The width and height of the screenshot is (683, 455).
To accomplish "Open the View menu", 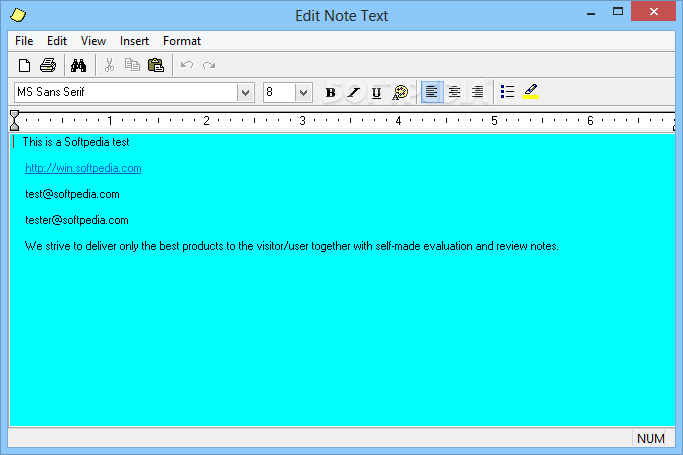I will pos(93,41).
